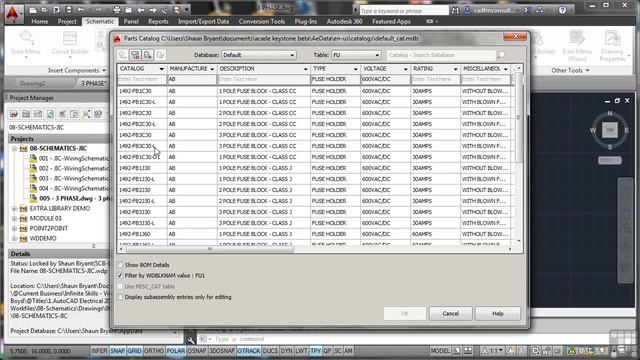Open Circuit Builder tool in ribbon
This screenshot has height=360, width=640.
pyautogui.click(x=70, y=43)
